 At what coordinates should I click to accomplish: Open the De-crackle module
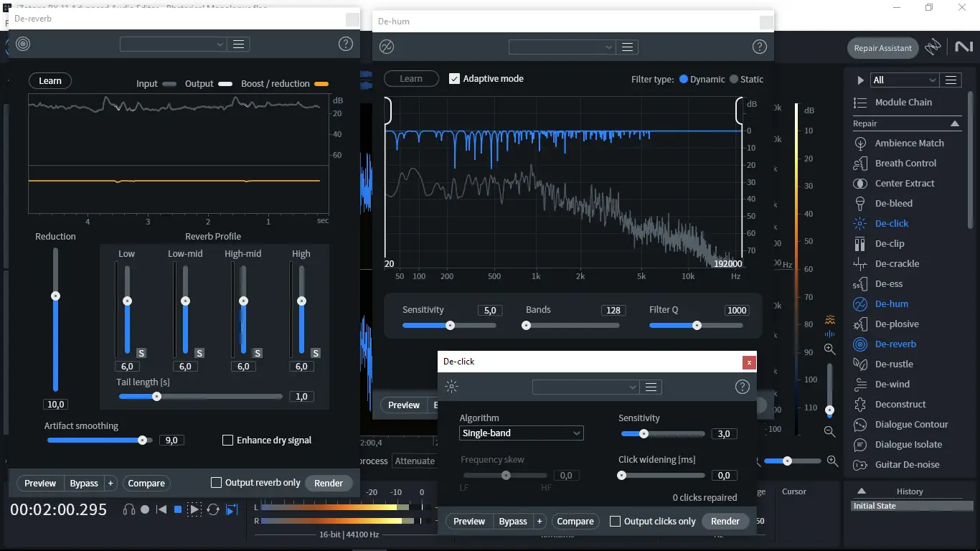click(887, 263)
